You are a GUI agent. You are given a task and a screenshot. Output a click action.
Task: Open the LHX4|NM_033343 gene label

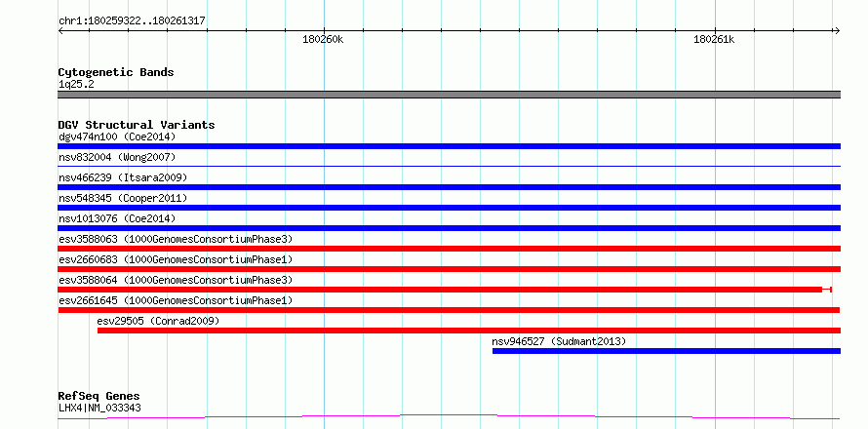click(99, 409)
